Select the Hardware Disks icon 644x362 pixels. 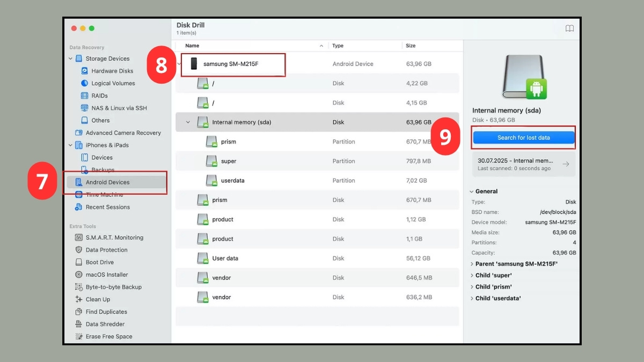84,71
